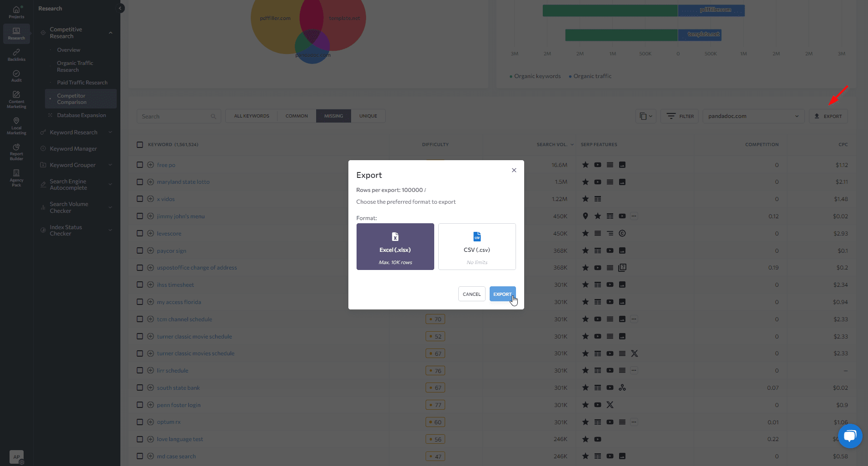
Task: Choose CSV (.csv) export format
Action: [477, 246]
